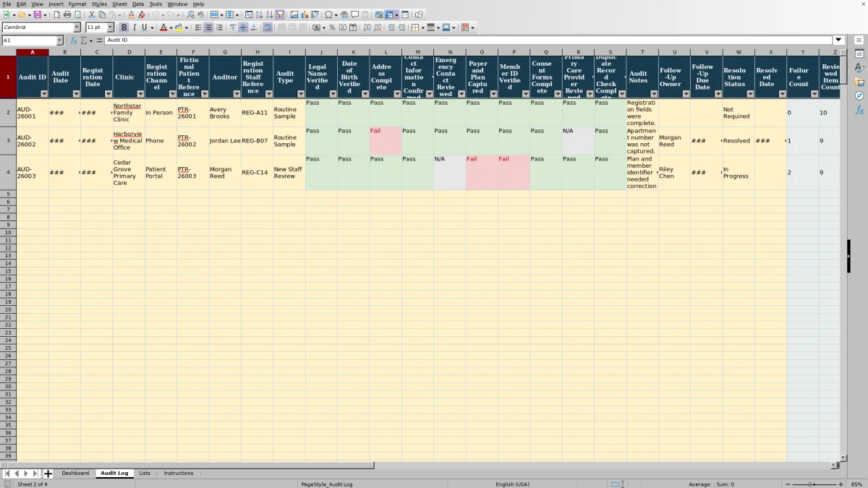Open the File menu
The height and width of the screenshot is (488, 868).
7,4
